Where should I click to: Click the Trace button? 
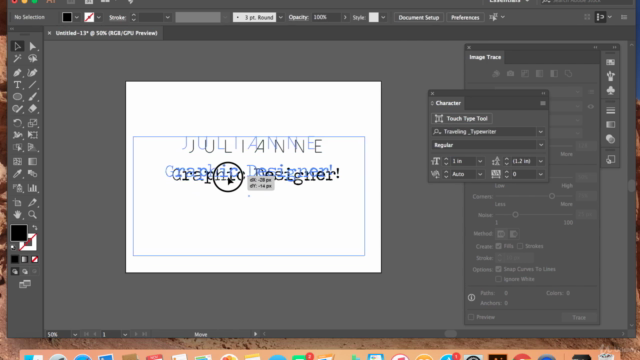[x=579, y=317]
